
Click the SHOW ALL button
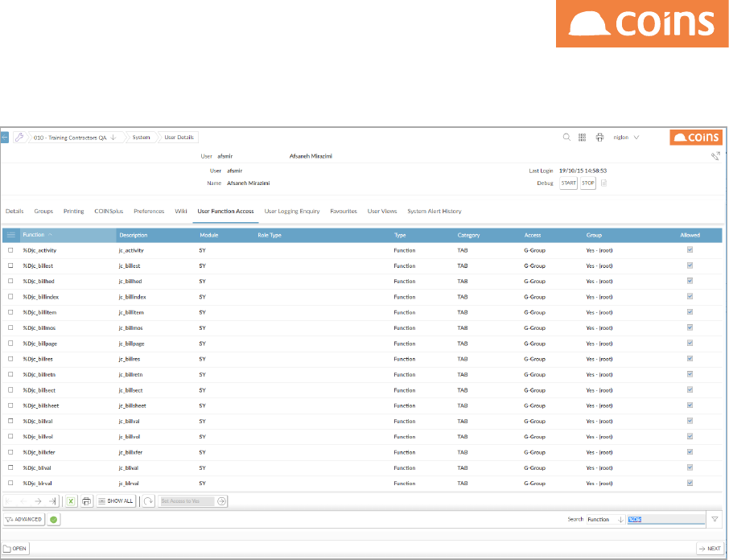pos(116,501)
